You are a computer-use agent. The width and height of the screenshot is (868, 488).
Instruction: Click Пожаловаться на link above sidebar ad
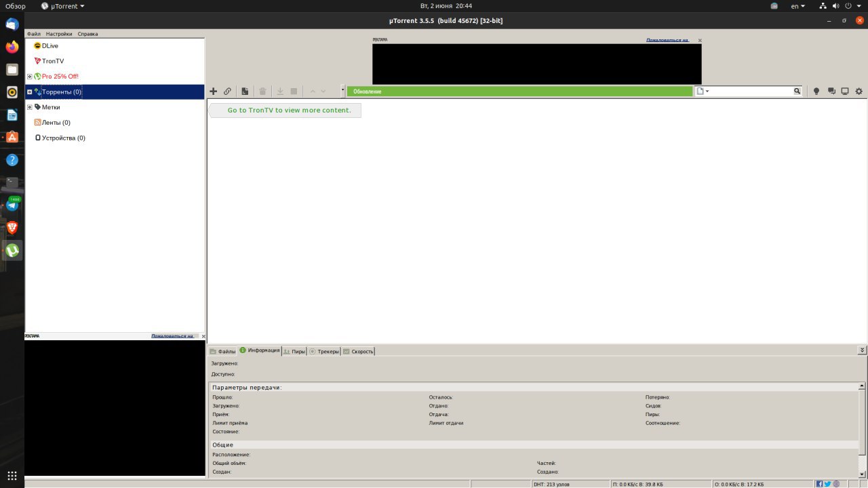tap(172, 336)
